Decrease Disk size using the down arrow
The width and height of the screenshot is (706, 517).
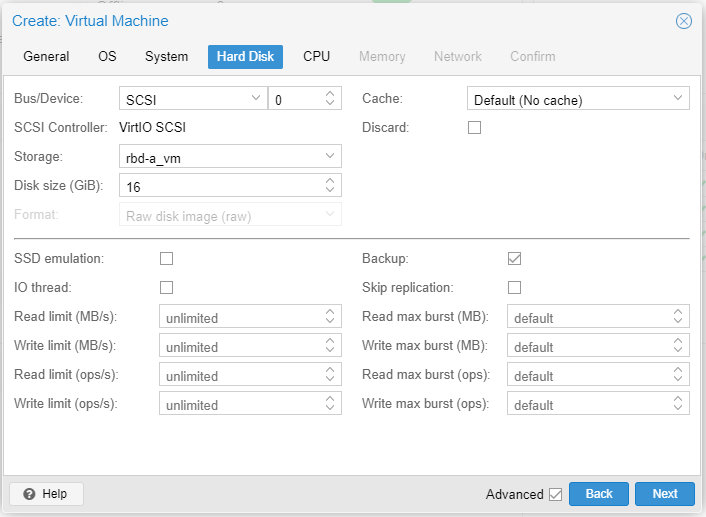(330, 190)
